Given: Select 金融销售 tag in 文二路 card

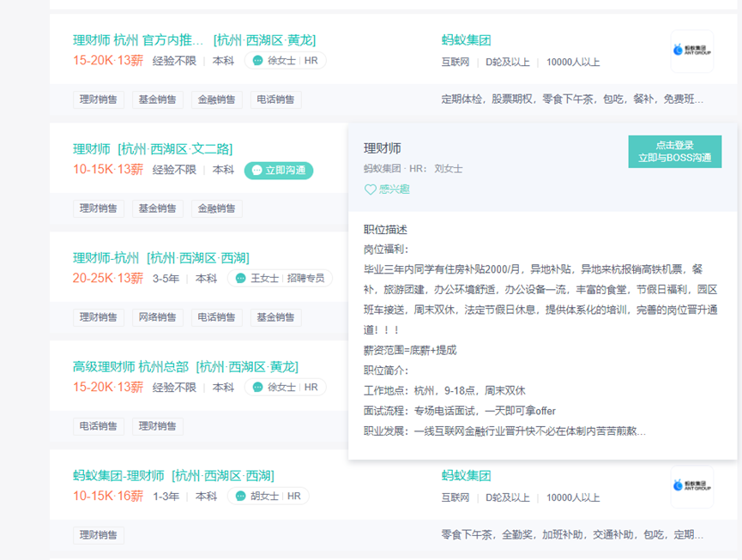Looking at the screenshot, I should pos(217,208).
